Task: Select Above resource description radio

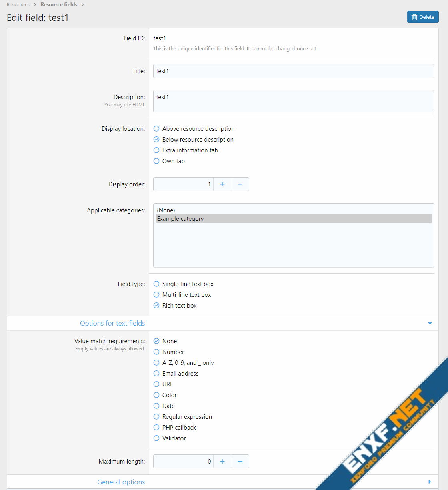Action: [x=156, y=129]
